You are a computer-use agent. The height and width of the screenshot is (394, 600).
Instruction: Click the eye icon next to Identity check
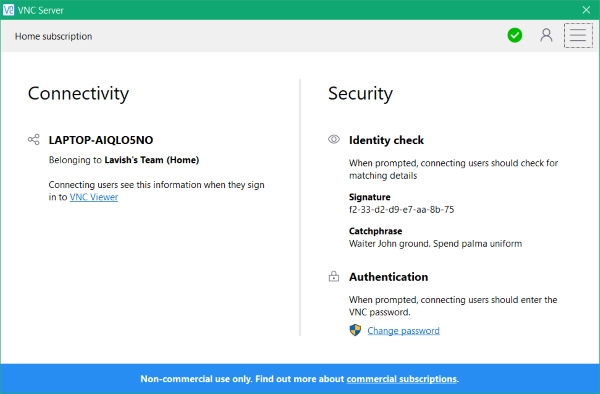(334, 139)
